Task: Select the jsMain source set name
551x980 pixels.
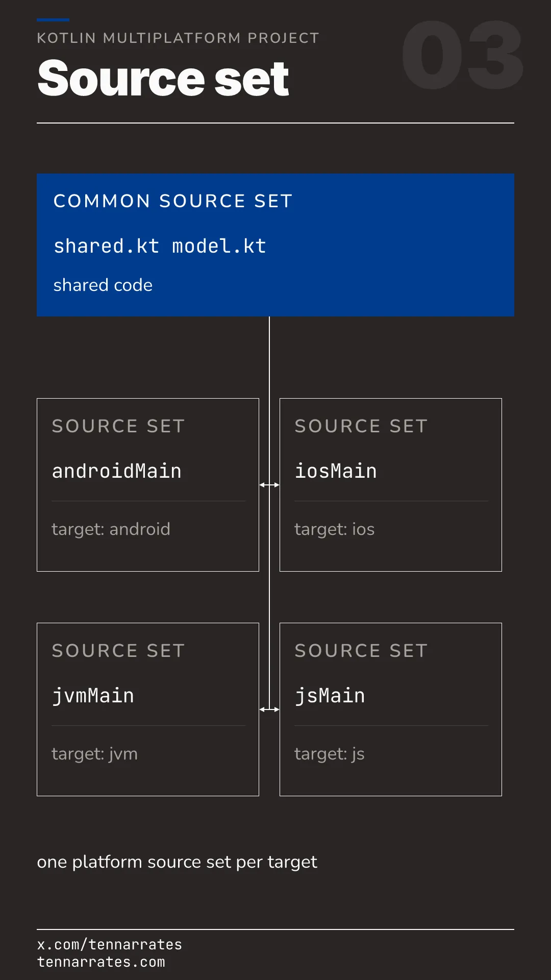Action: (330, 696)
